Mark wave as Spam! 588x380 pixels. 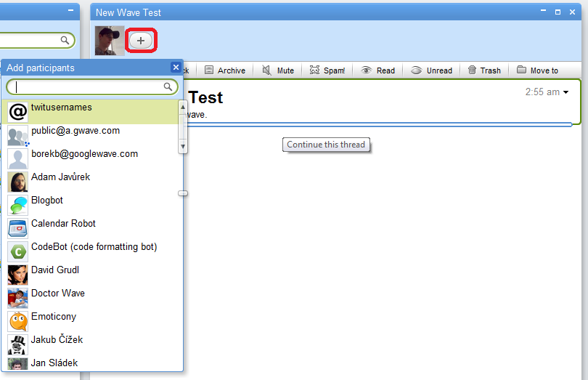tap(327, 70)
